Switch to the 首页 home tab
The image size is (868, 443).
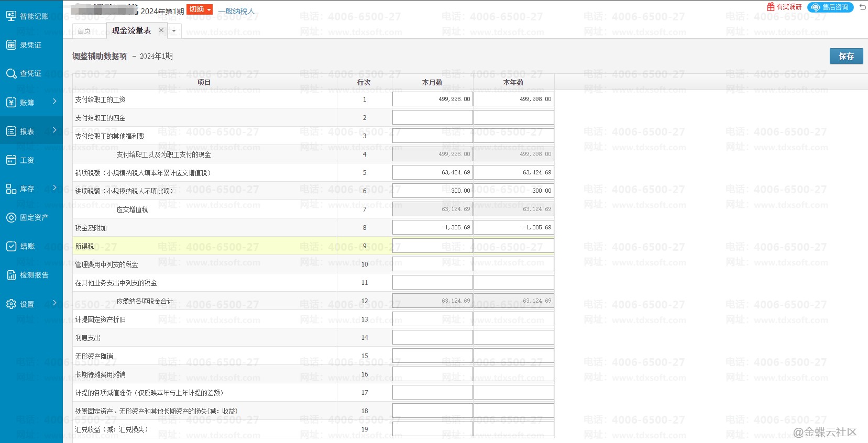point(84,31)
